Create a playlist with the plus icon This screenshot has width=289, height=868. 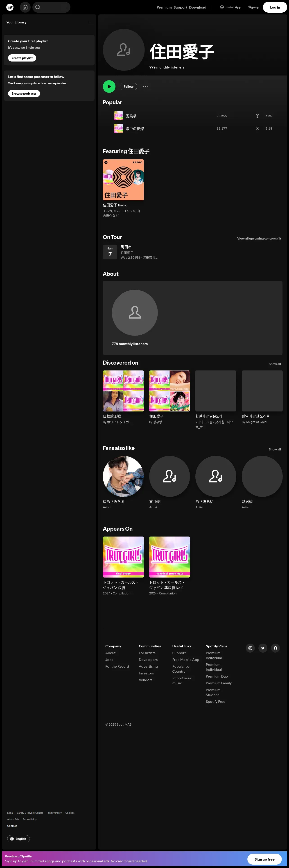click(89, 22)
